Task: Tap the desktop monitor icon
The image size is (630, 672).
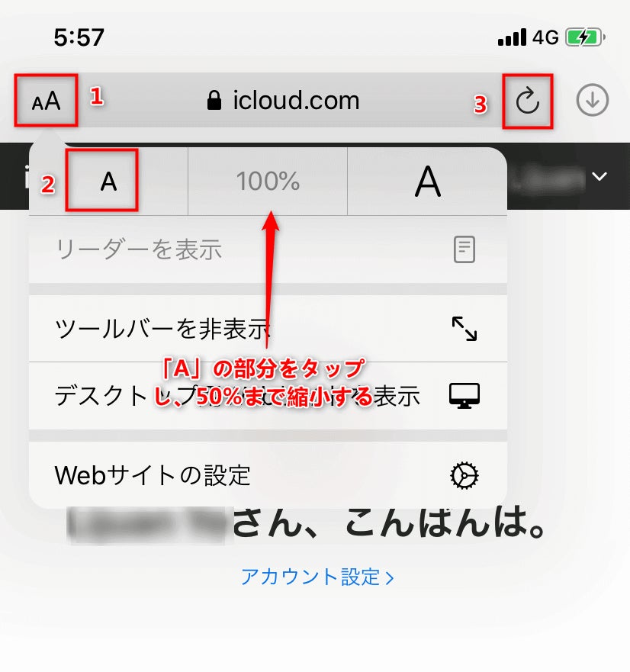Action: pos(464,396)
